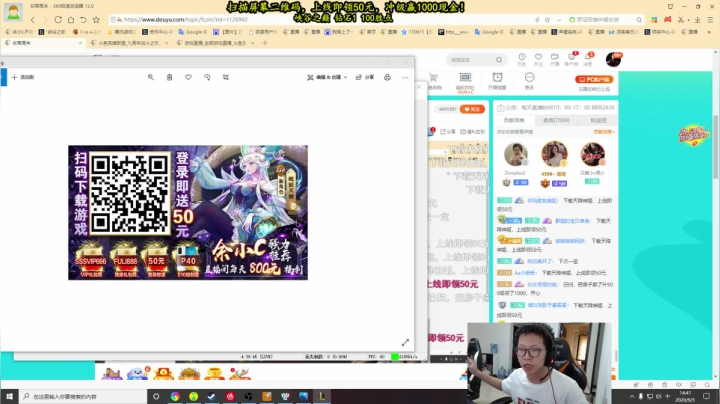The height and width of the screenshot is (404, 720).
Task: Open the 腾讯游戏 bookmark
Action: (x=122, y=32)
